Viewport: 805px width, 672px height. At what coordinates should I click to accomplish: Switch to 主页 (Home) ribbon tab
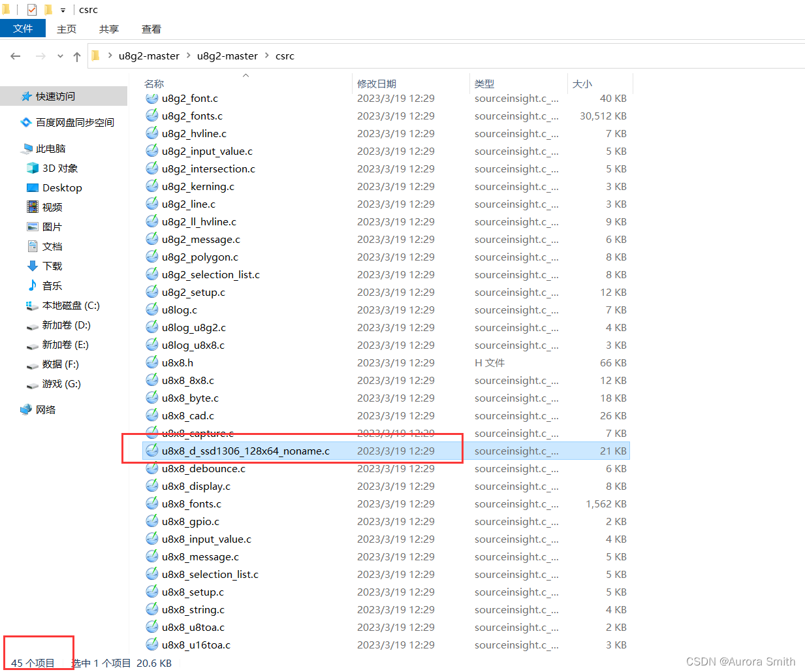click(x=67, y=29)
